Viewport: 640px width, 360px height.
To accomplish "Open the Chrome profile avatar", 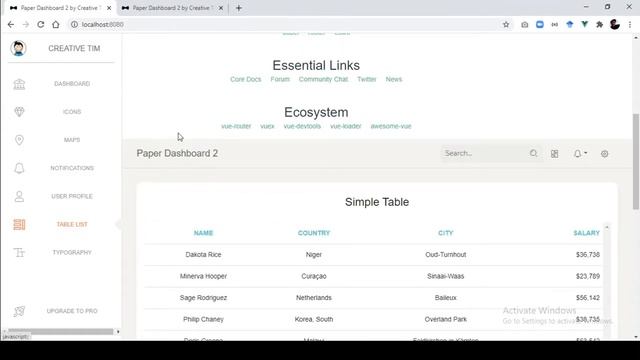I will 615,24.
